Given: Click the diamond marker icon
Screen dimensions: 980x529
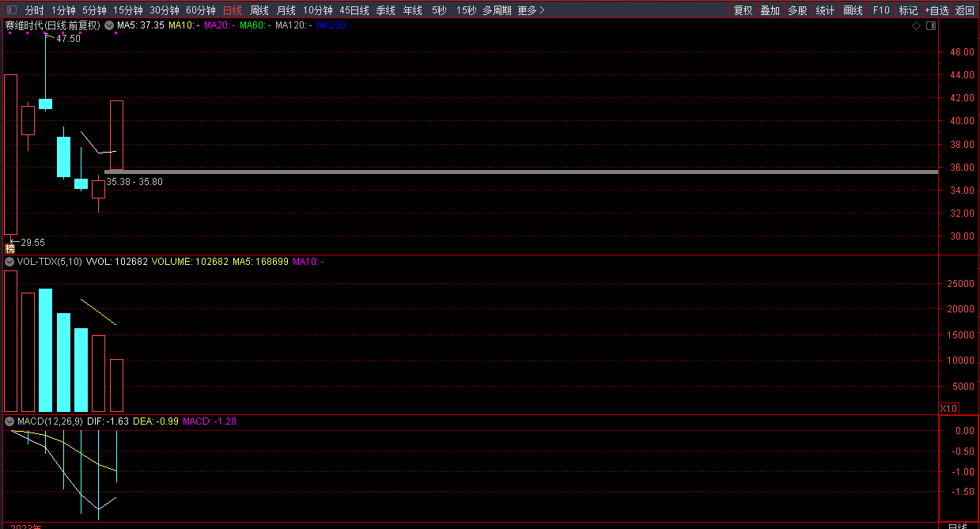Looking at the screenshot, I should pos(916,26).
